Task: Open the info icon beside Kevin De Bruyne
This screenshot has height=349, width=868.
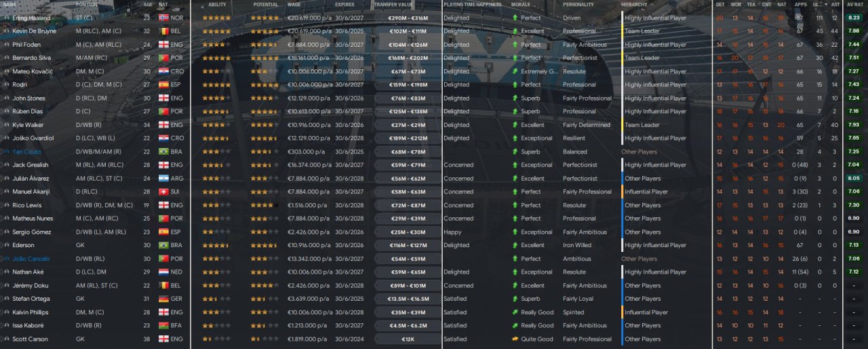Action: pos(7,31)
